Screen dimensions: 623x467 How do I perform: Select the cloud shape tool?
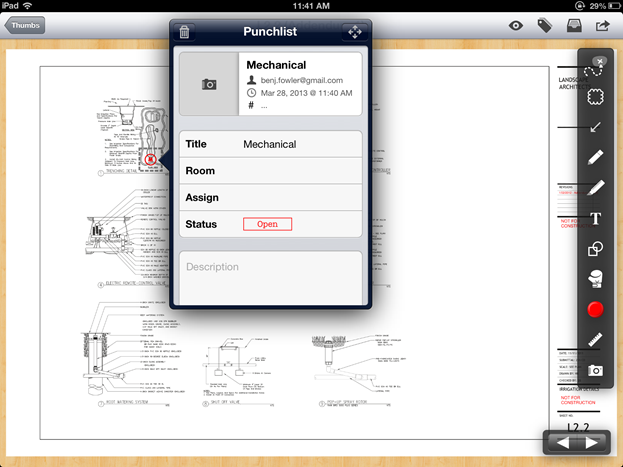point(595,97)
